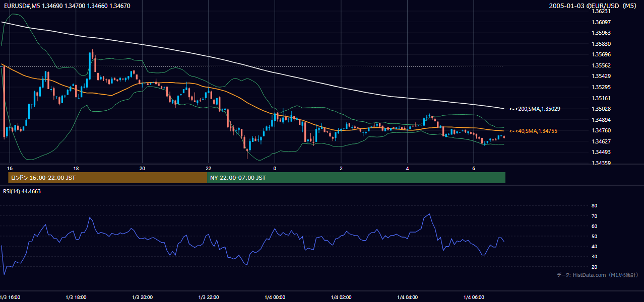The width and height of the screenshot is (644, 302).
Task: Click the hour 0 marker on price chart
Action: 275,168
